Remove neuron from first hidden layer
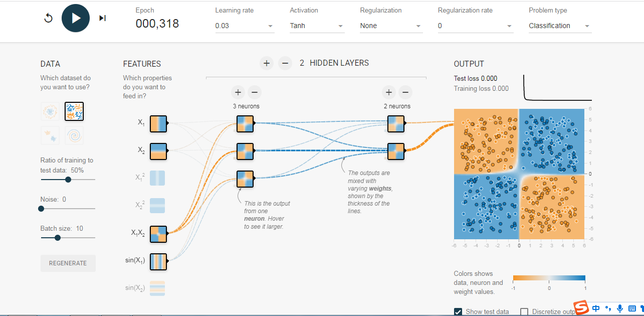Viewport: 644px width, 316px height. point(254,92)
